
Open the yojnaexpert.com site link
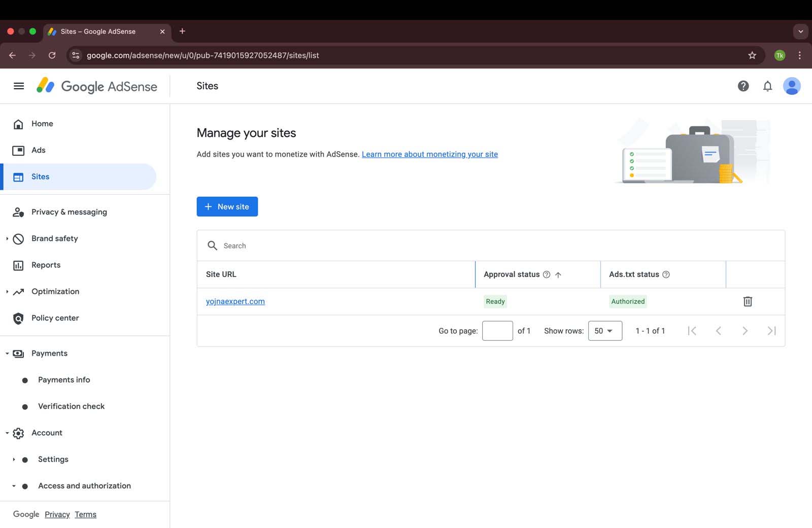tap(235, 301)
